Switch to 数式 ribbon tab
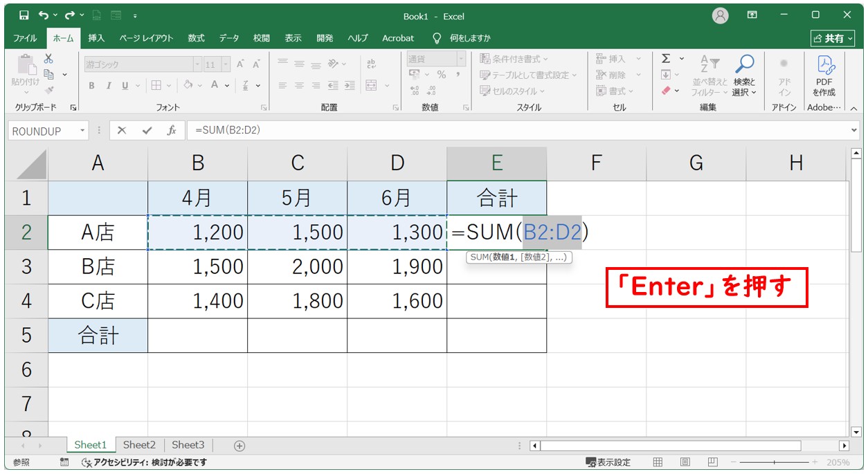Image resolution: width=868 pixels, height=474 pixels. click(197, 38)
